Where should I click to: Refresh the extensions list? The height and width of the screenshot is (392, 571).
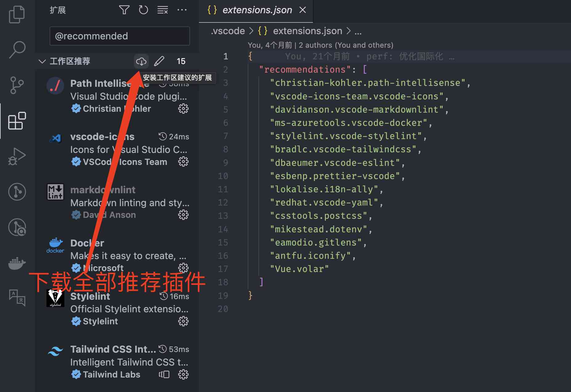(x=143, y=10)
